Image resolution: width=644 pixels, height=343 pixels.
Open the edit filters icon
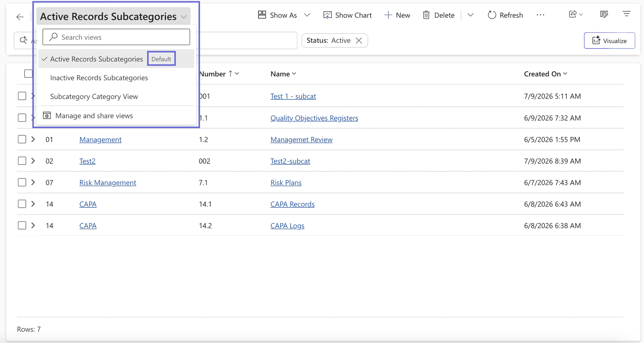tap(626, 14)
